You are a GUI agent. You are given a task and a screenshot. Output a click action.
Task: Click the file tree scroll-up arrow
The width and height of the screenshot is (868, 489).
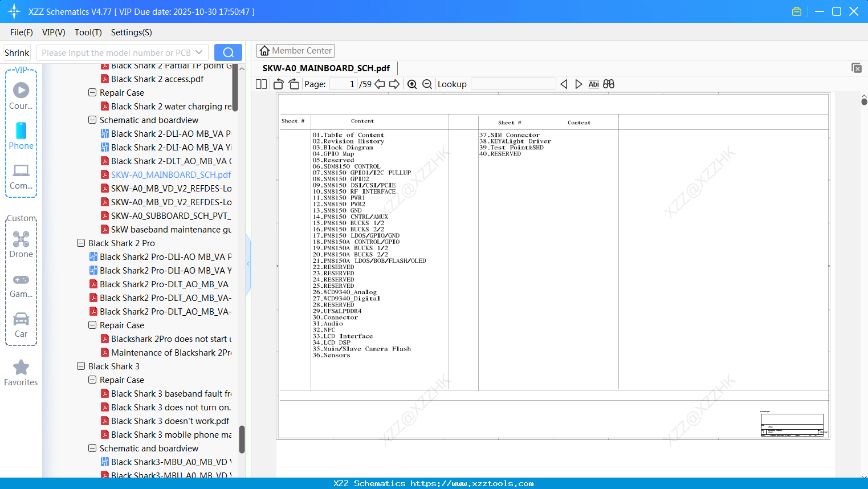click(x=242, y=68)
